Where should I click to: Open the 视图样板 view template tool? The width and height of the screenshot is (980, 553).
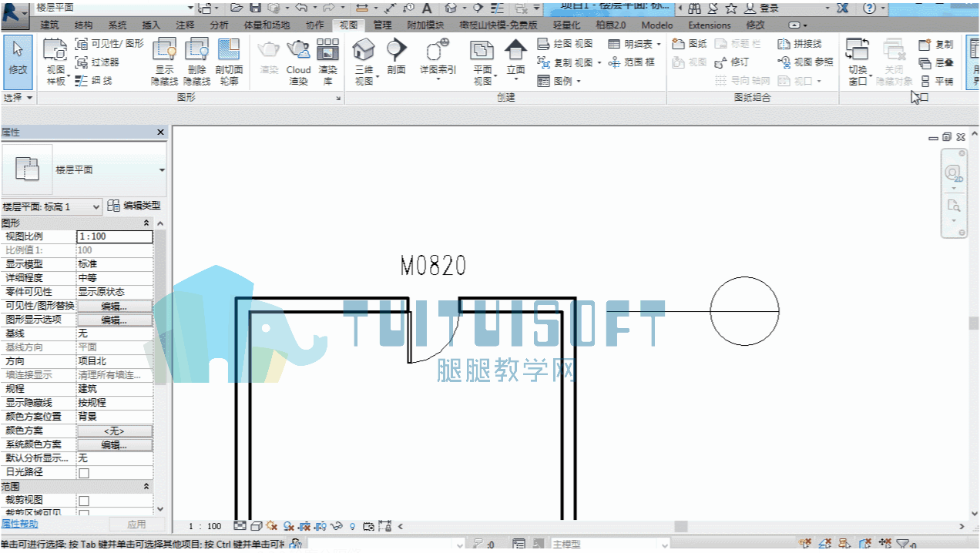[x=55, y=62]
